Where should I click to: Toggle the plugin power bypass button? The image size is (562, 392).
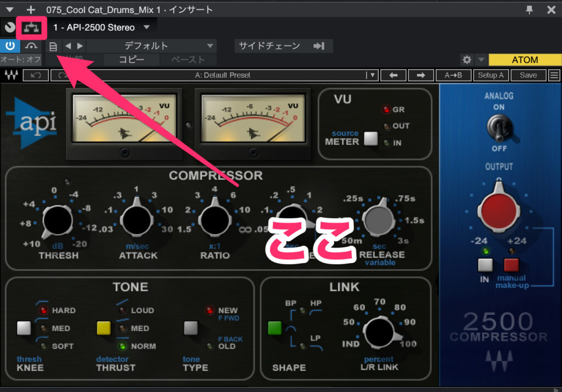tap(10, 46)
